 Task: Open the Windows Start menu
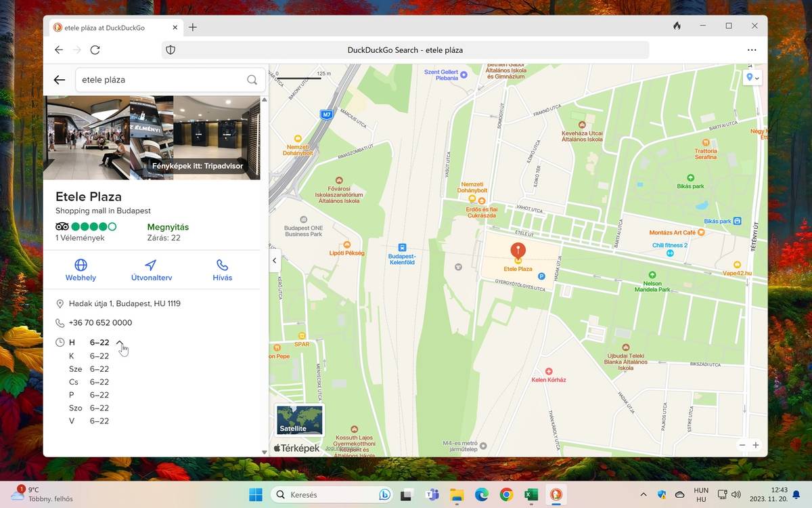[x=255, y=494]
